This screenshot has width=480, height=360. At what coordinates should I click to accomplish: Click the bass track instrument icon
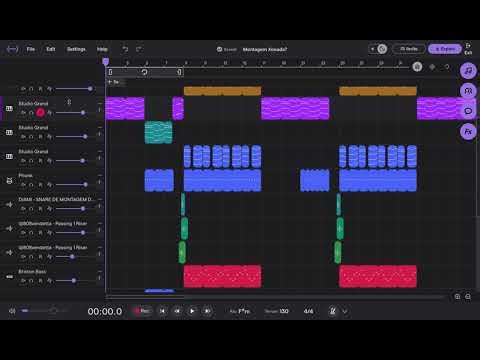point(9,276)
